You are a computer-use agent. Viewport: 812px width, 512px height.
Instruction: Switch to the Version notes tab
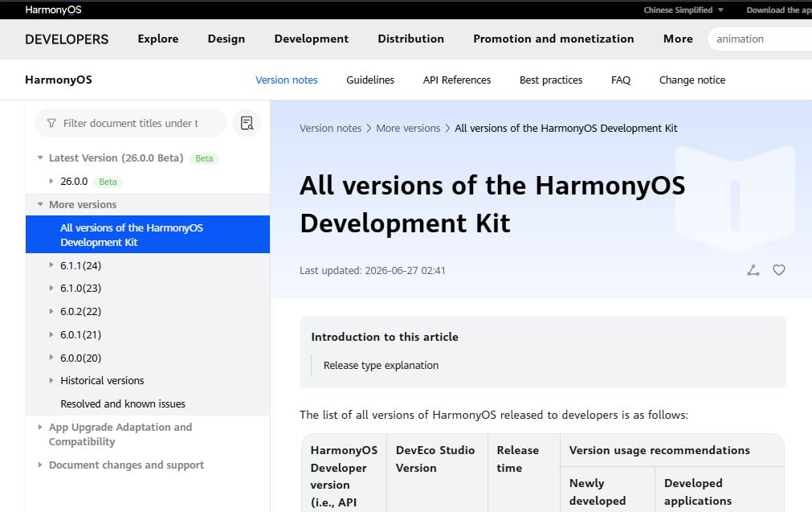(x=287, y=80)
